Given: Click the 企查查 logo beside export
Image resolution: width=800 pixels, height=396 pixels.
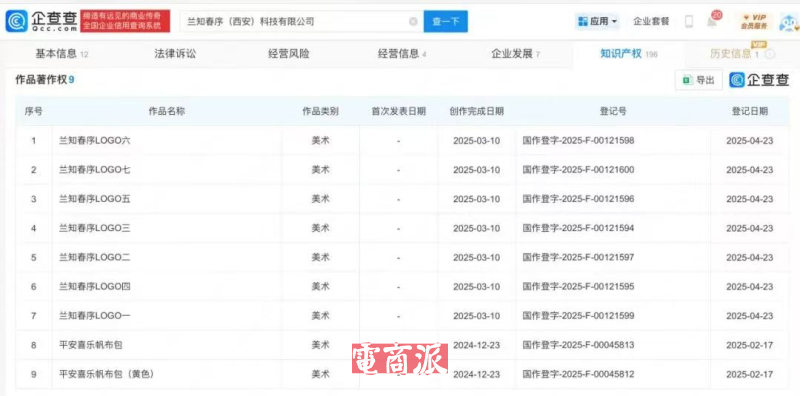Looking at the screenshot, I should 759,80.
